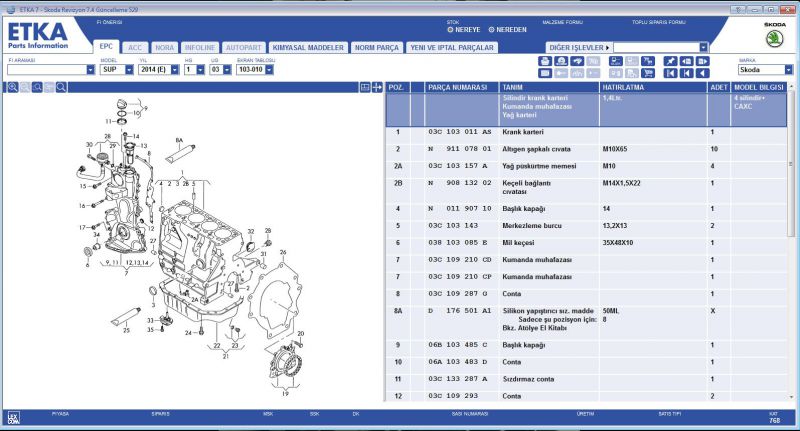Click callout number 25 in the diagram
This screenshot has width=800, height=431.
(x=126, y=330)
